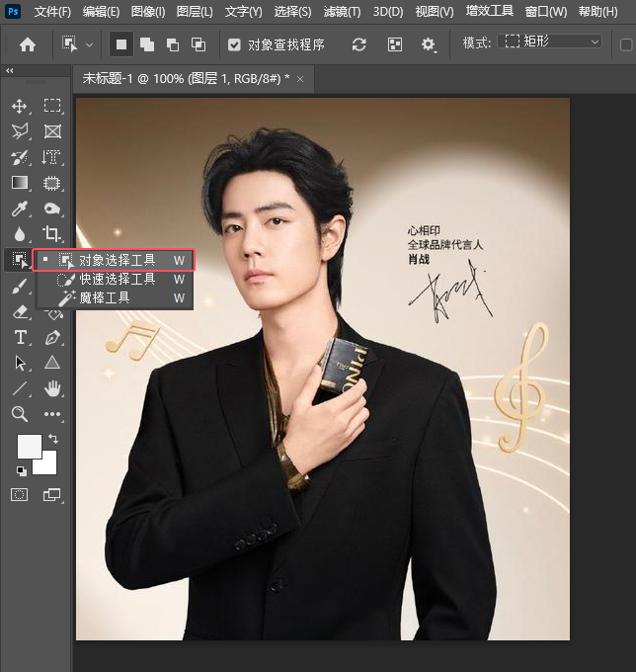Click the background color swatch
The image size is (636, 672).
(x=48, y=465)
